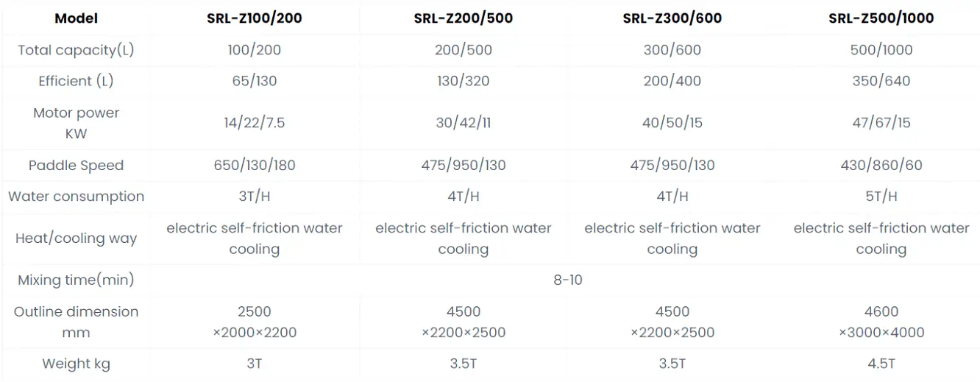Select the Water consumption row label

[x=76, y=197]
